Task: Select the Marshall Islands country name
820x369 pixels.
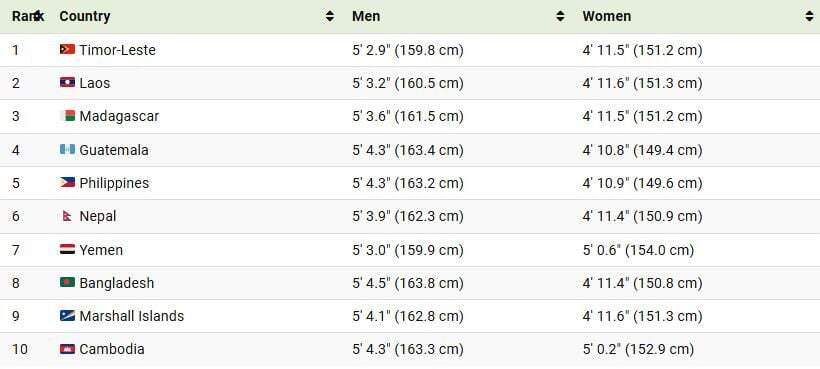Action: click(132, 316)
